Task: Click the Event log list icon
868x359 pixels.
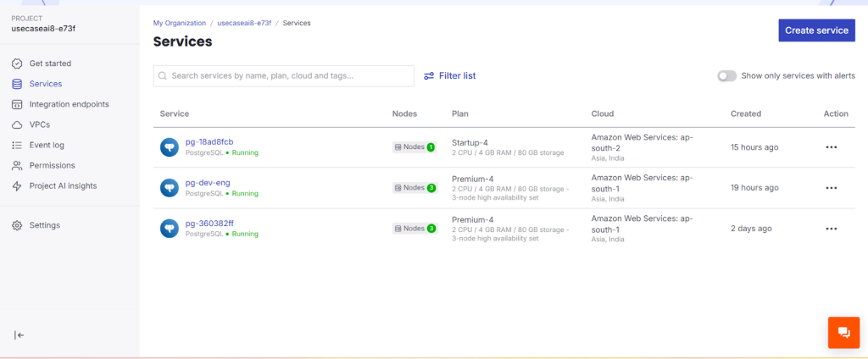Action: pos(17,145)
